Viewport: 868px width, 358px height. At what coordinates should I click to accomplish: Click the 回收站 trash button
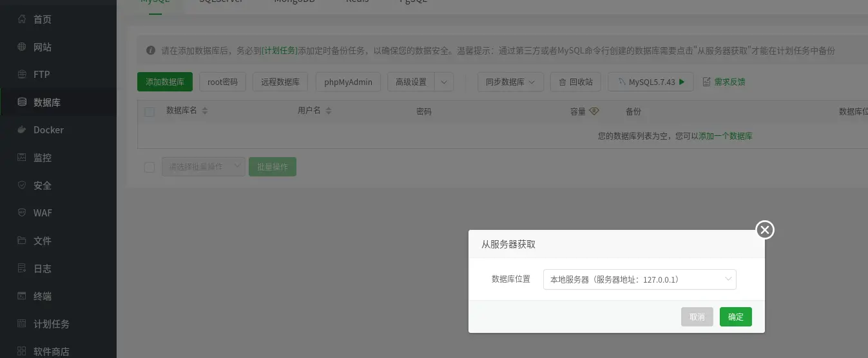click(575, 82)
